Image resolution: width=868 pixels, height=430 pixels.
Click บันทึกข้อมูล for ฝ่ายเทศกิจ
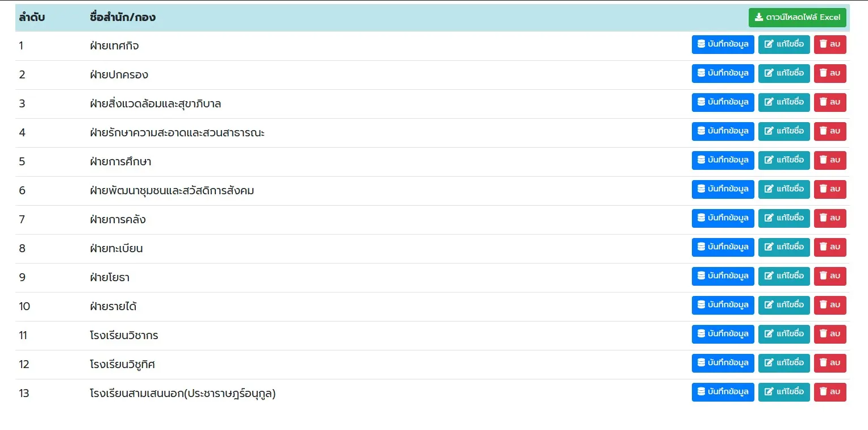tap(723, 44)
